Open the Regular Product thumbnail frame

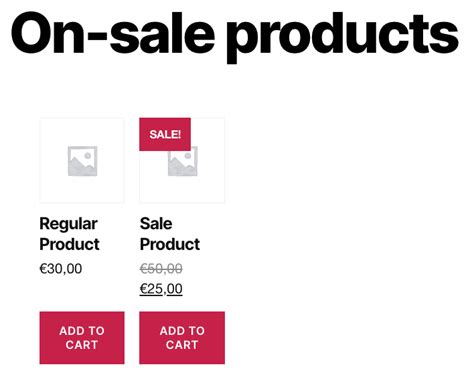coord(82,160)
